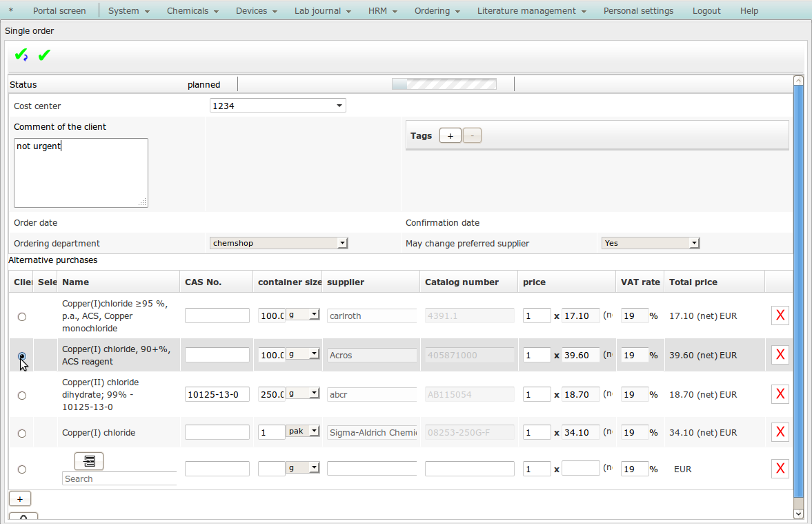Delete the abcr row via red X
812x524 pixels.
pos(780,394)
